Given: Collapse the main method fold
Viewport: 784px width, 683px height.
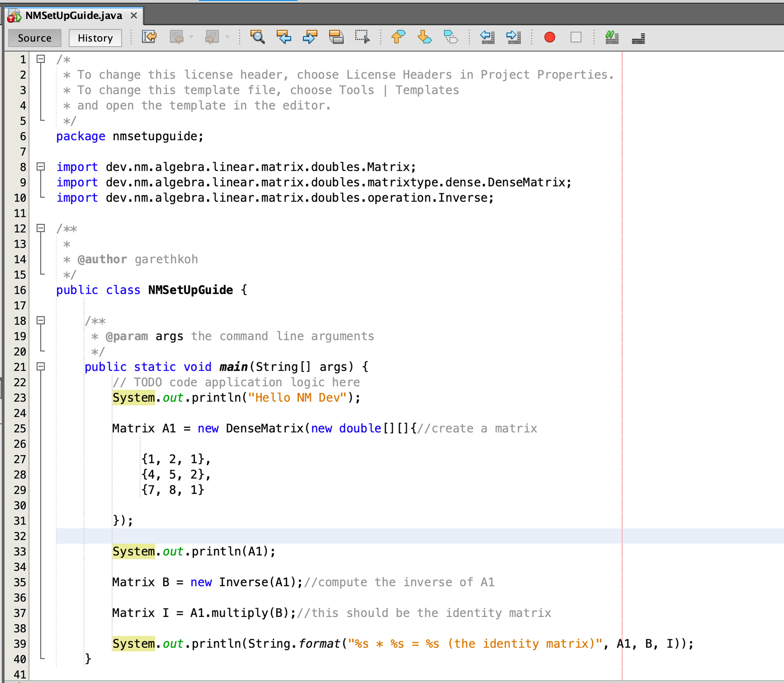Looking at the screenshot, I should pyautogui.click(x=41, y=367).
